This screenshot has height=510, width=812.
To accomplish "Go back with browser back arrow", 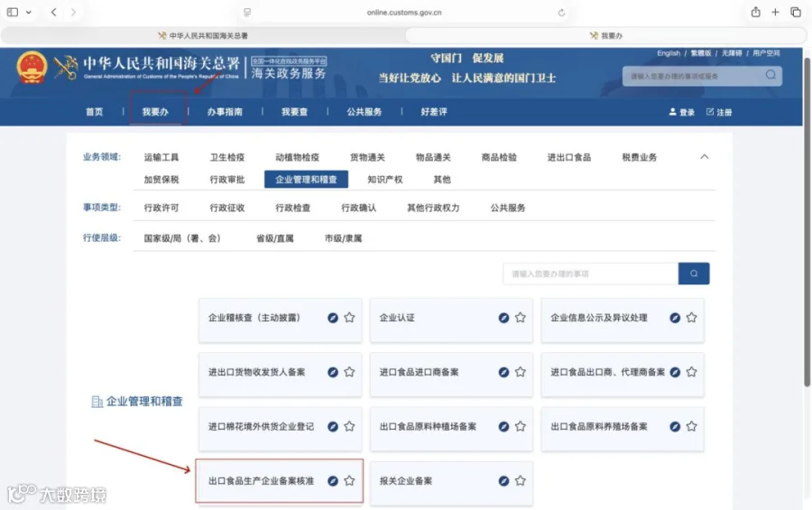I will coord(54,12).
